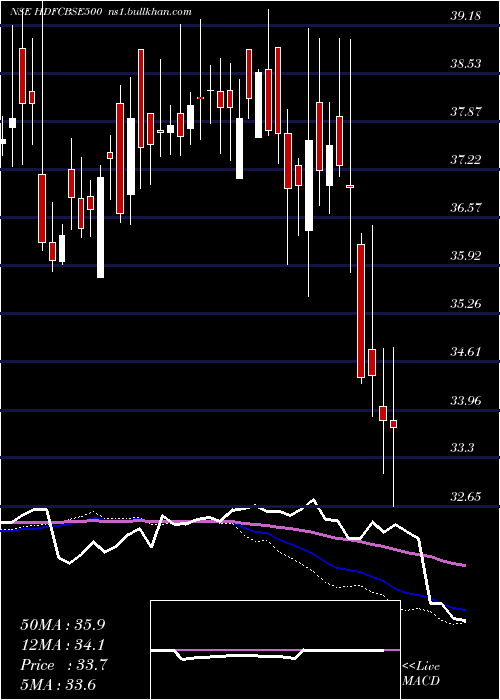Screen dimensions: 500x700
Task: Click the chart title NSE HDFCBSE500 ns1.bullkhan.com
Action: [x=101, y=11]
